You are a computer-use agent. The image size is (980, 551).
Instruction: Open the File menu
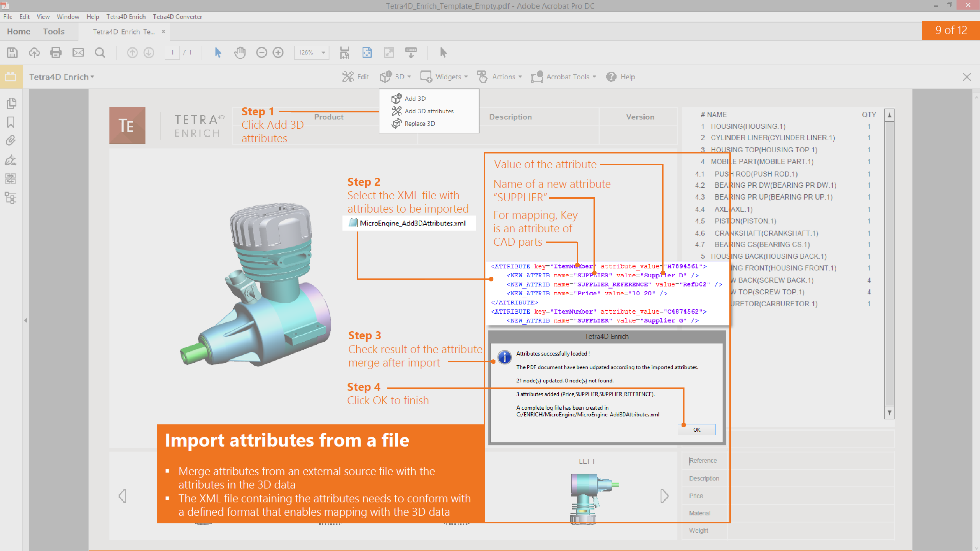tap(8, 17)
